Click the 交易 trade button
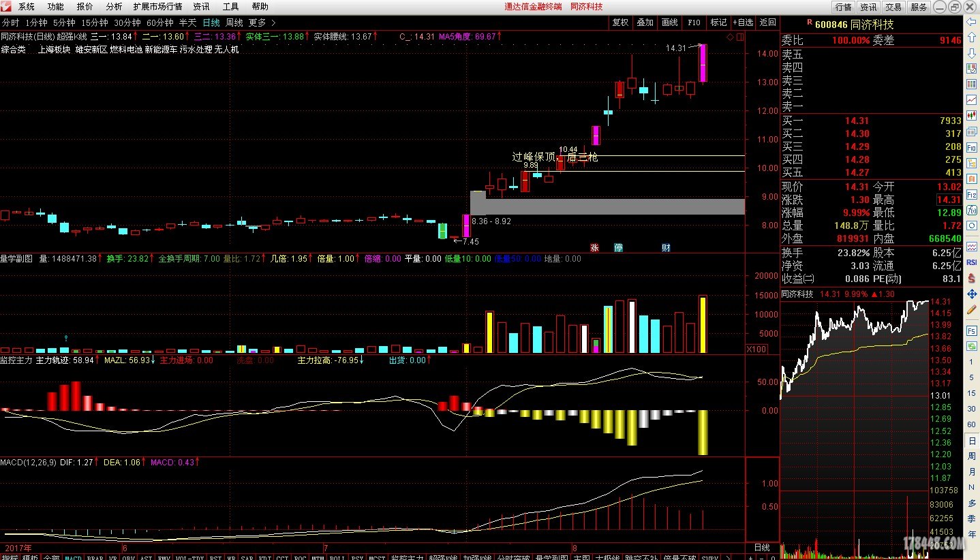 click(x=893, y=7)
